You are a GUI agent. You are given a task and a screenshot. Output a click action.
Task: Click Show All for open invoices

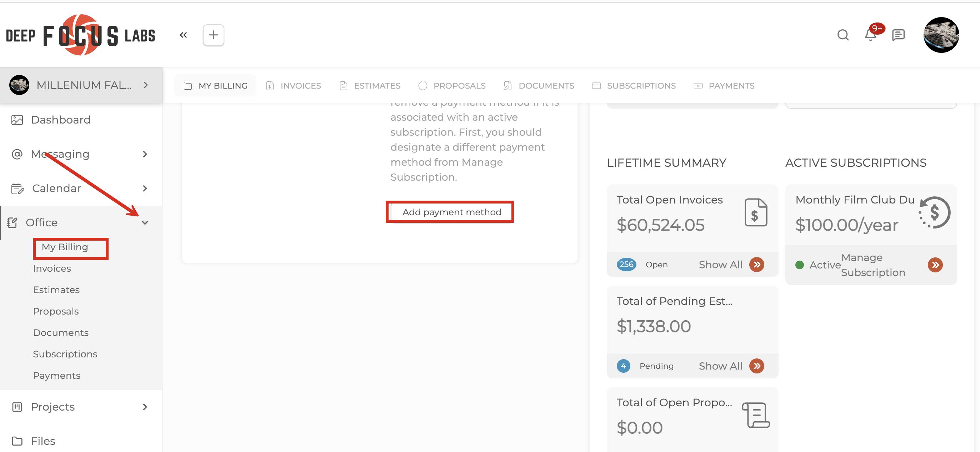click(720, 265)
